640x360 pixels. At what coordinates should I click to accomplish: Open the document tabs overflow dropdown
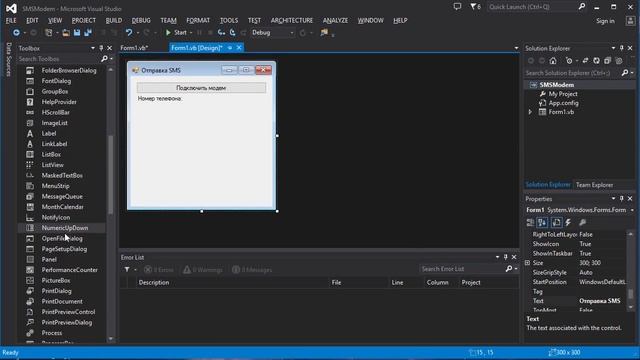(516, 48)
